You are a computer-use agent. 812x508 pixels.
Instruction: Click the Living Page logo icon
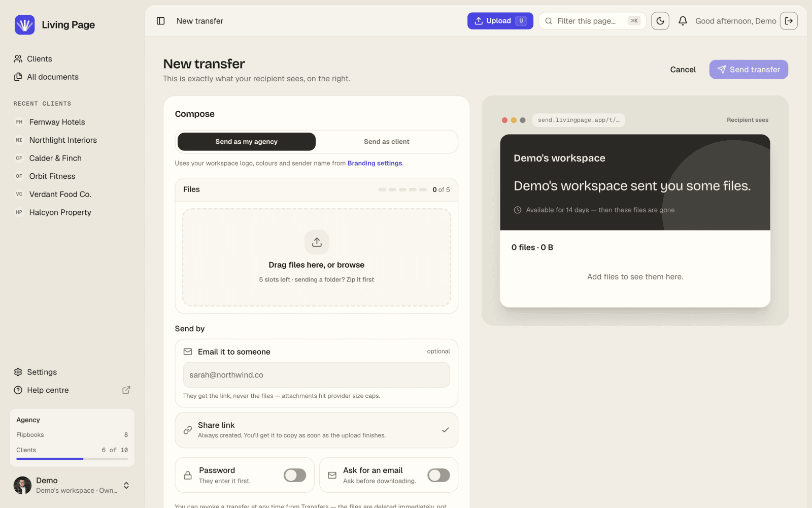point(24,24)
